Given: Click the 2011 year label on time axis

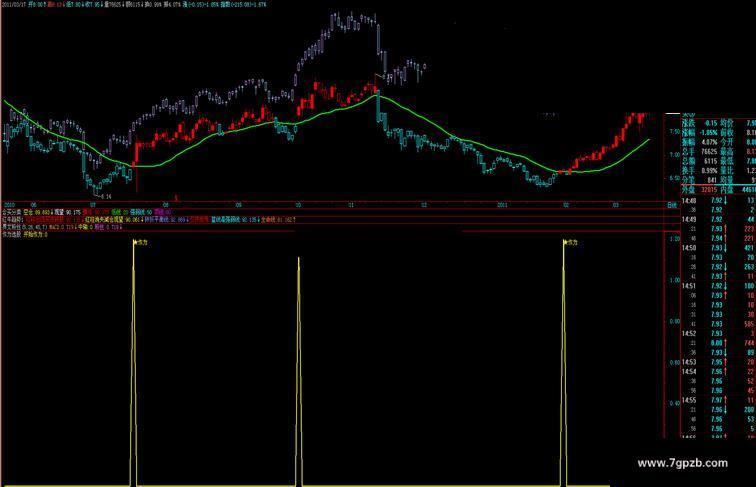Looking at the screenshot, I should click(x=503, y=205).
